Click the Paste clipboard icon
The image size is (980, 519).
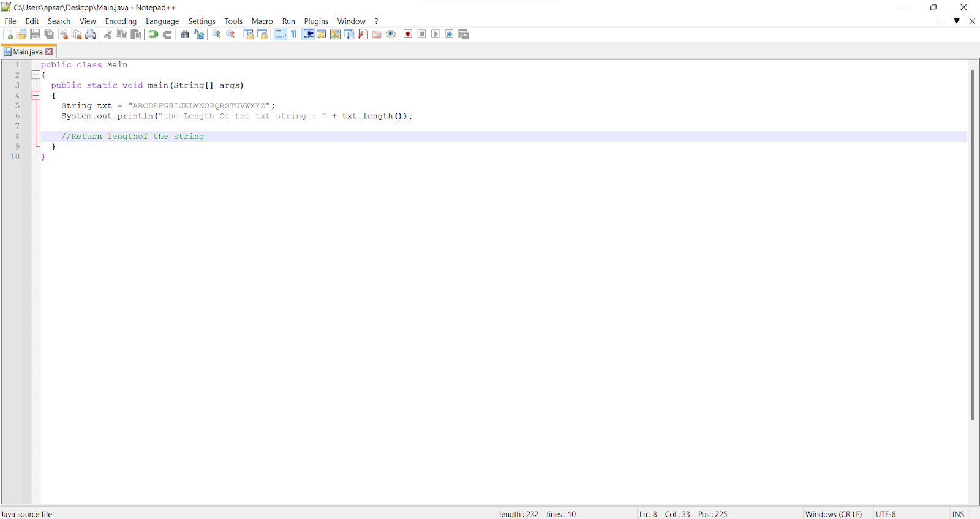(136, 34)
